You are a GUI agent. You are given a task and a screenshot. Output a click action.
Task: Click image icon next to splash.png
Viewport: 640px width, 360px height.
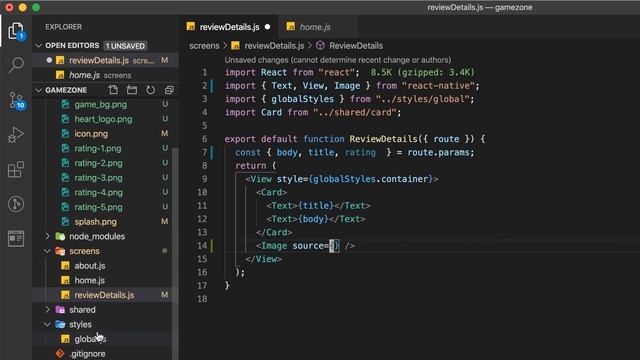[65, 222]
